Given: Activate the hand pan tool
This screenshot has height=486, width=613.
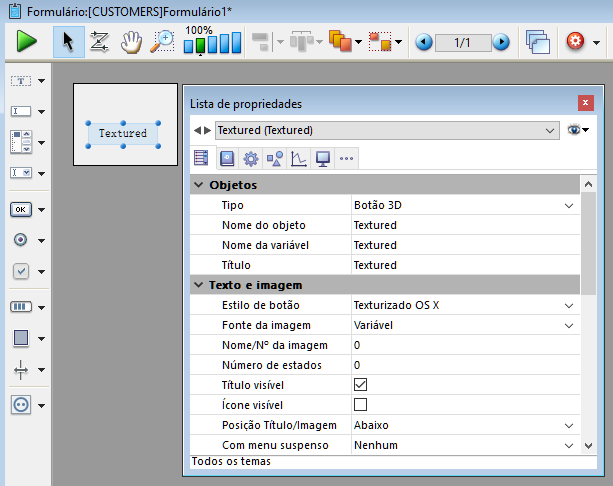Looking at the screenshot, I should [131, 42].
